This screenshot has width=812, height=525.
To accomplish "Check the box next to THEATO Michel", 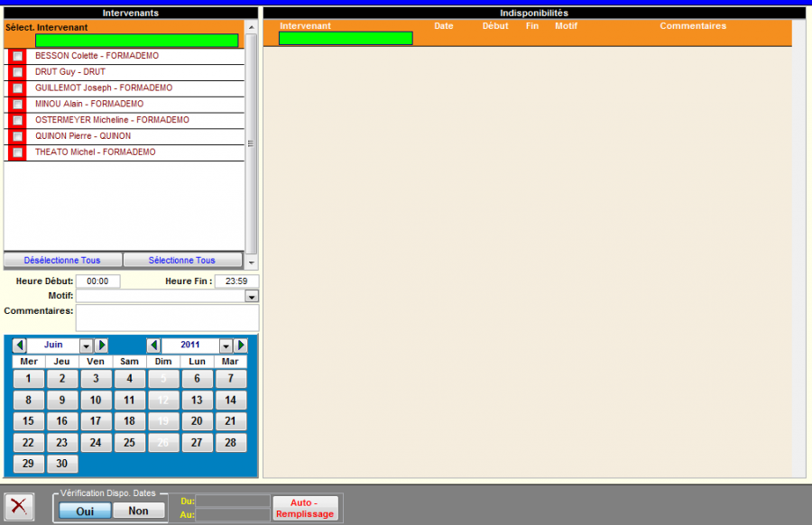I will click(x=17, y=152).
